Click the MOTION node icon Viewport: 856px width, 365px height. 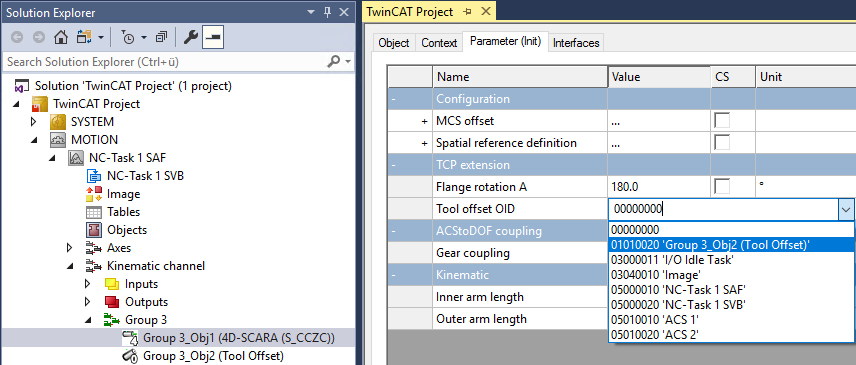(58, 140)
